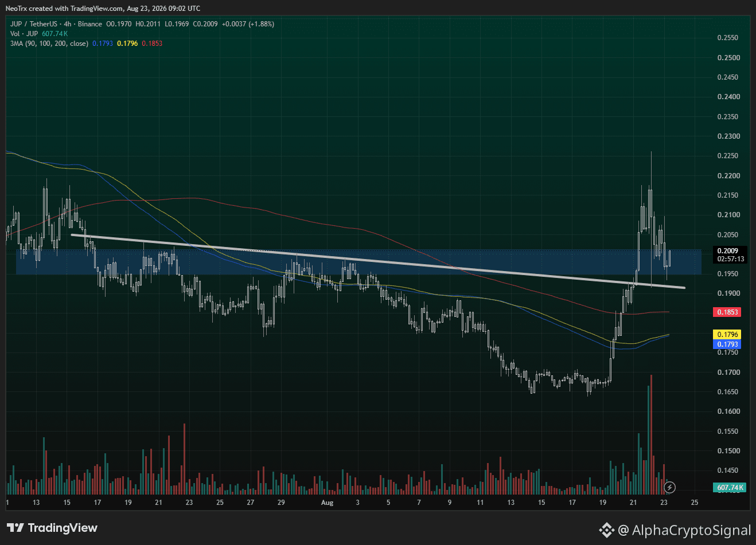The image size is (756, 545).
Task: Click the Aug label on the time axis
Action: (327, 503)
